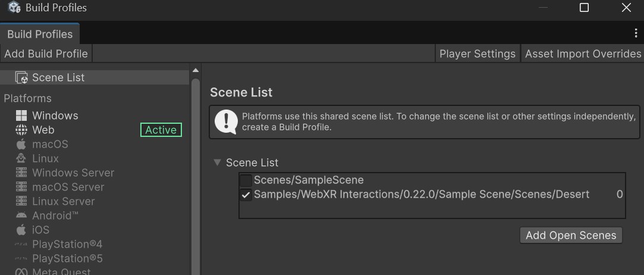
Task: Click the Android robot icon
Action: pos(21,215)
